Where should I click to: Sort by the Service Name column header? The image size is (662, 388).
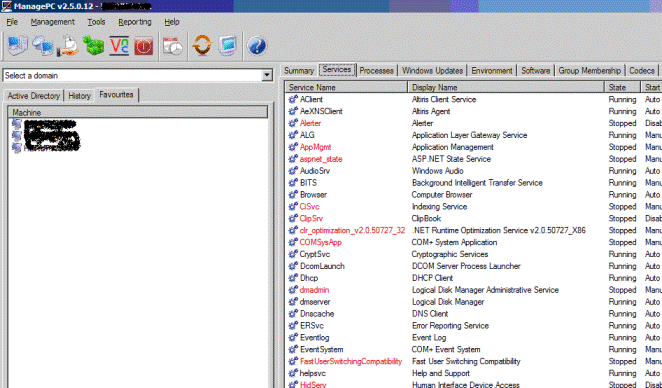coord(346,87)
